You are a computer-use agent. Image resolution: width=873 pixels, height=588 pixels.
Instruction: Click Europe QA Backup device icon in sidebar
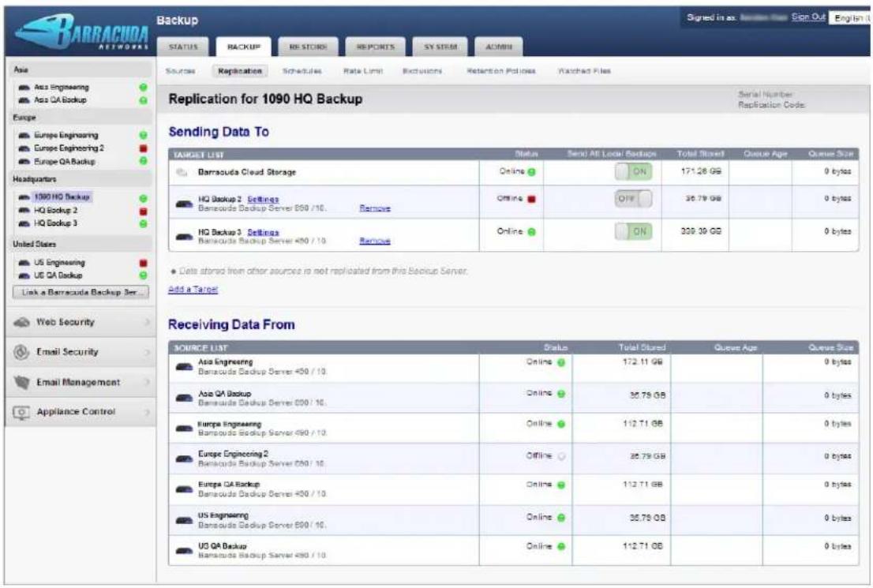24,162
